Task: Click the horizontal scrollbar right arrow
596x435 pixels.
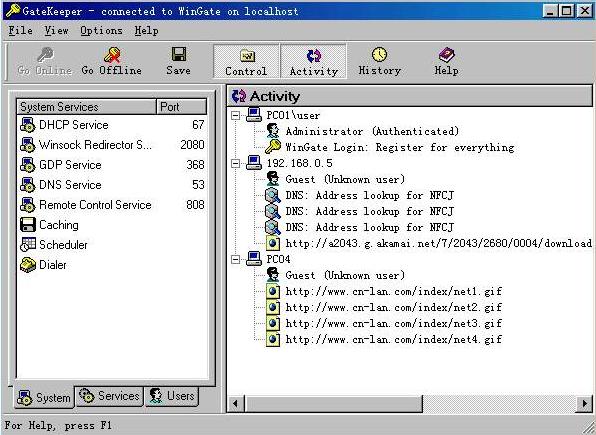Action: tap(584, 403)
